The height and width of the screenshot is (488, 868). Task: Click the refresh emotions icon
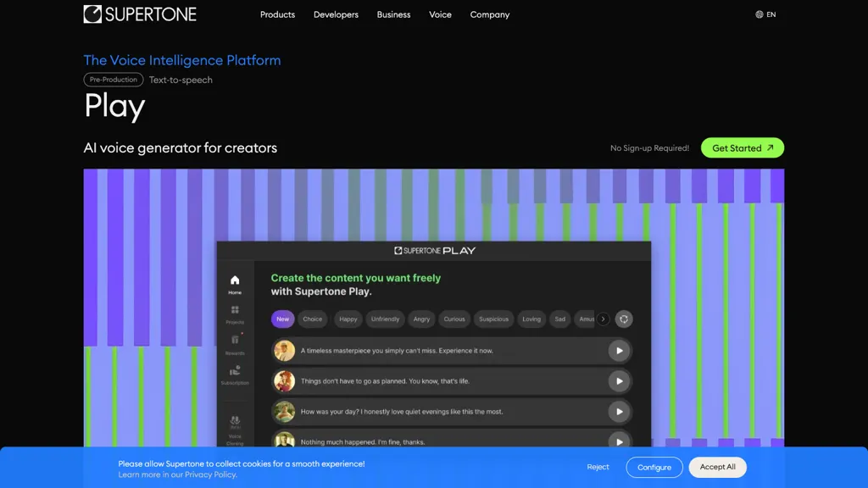coord(624,319)
